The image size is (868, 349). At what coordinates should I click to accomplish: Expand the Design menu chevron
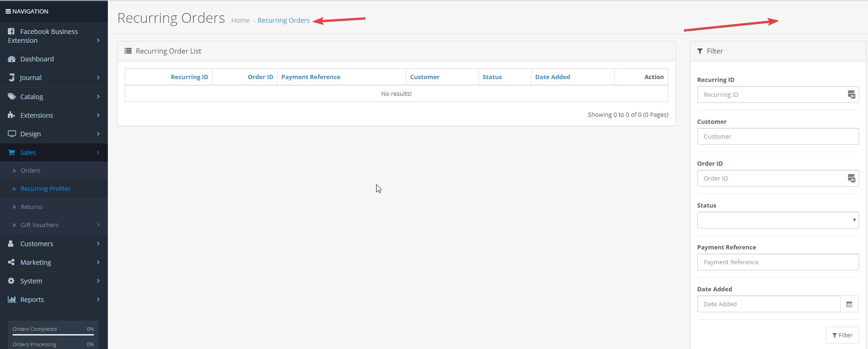point(98,134)
